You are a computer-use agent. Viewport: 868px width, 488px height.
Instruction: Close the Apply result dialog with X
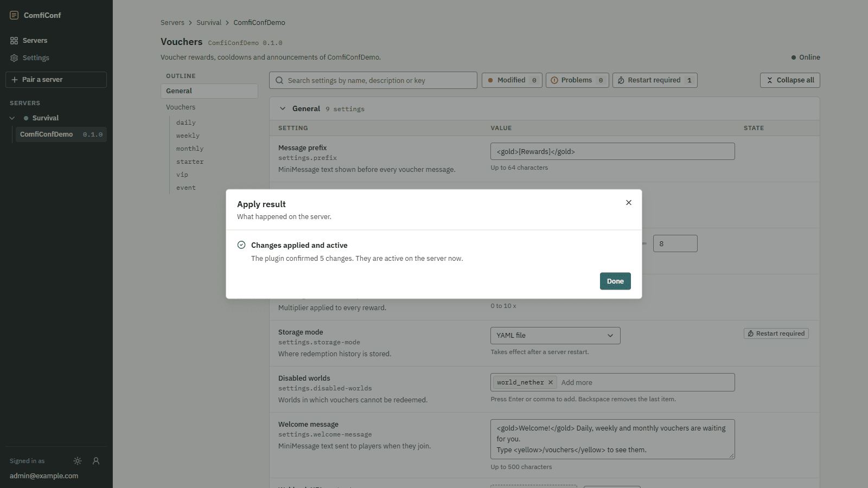click(629, 203)
